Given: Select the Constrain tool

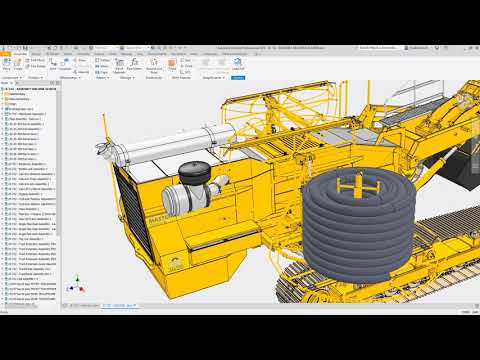Looking at the screenshot, I should click(65, 64).
